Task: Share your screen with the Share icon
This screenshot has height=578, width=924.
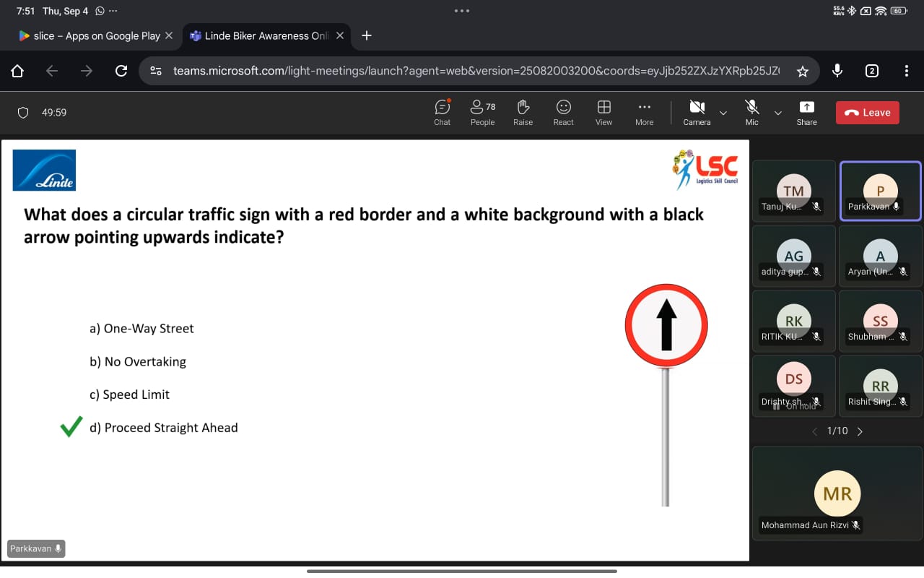Action: point(806,108)
